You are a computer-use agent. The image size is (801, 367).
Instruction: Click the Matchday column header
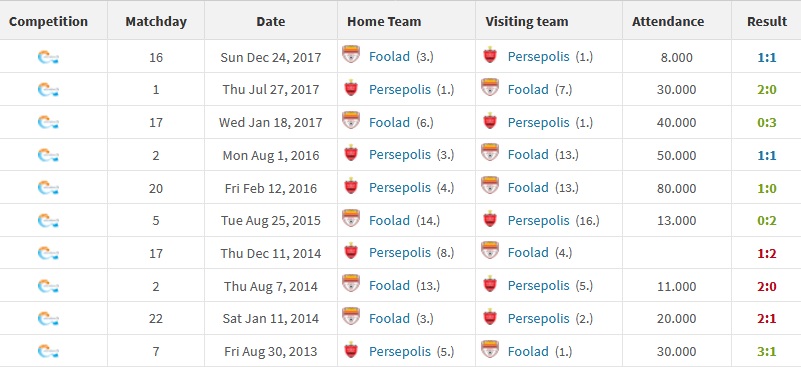156,22
